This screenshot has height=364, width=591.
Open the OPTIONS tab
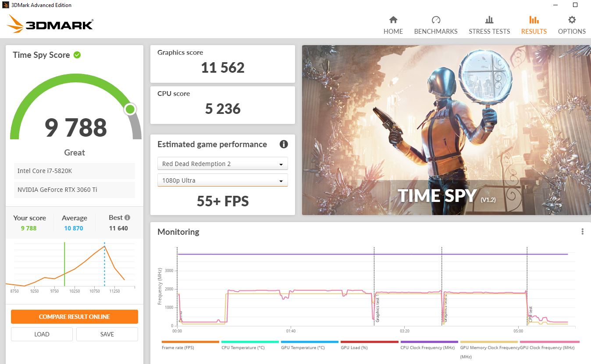(572, 25)
